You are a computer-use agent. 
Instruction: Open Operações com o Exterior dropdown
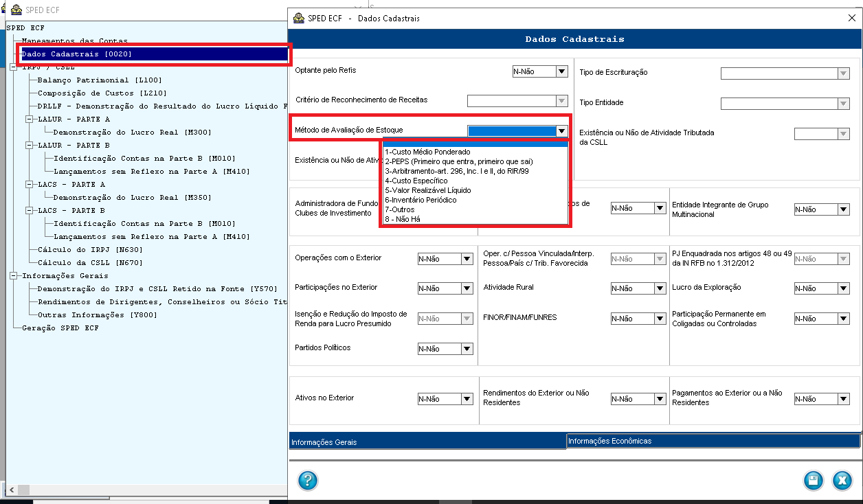[x=467, y=259]
